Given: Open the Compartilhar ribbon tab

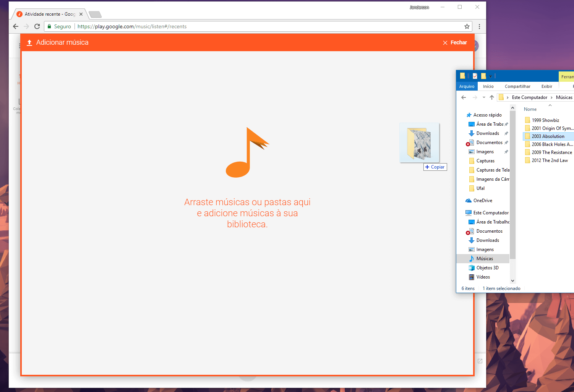Looking at the screenshot, I should coord(517,86).
